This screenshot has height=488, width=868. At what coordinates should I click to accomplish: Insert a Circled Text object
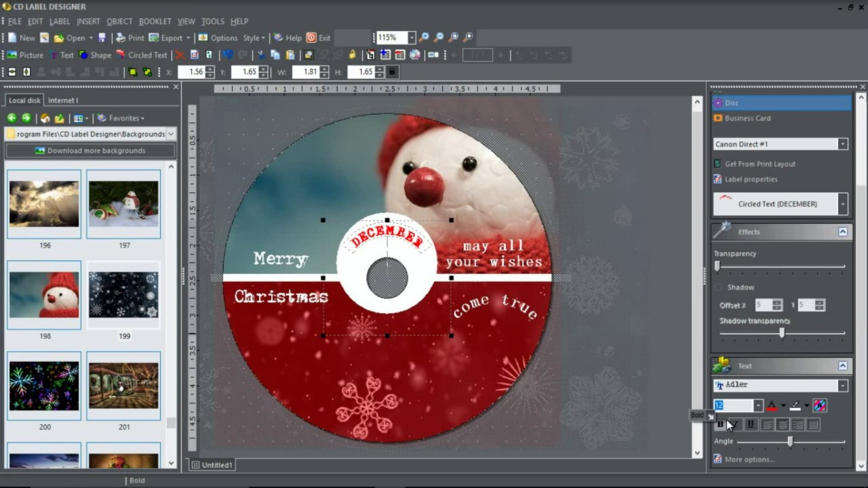141,55
